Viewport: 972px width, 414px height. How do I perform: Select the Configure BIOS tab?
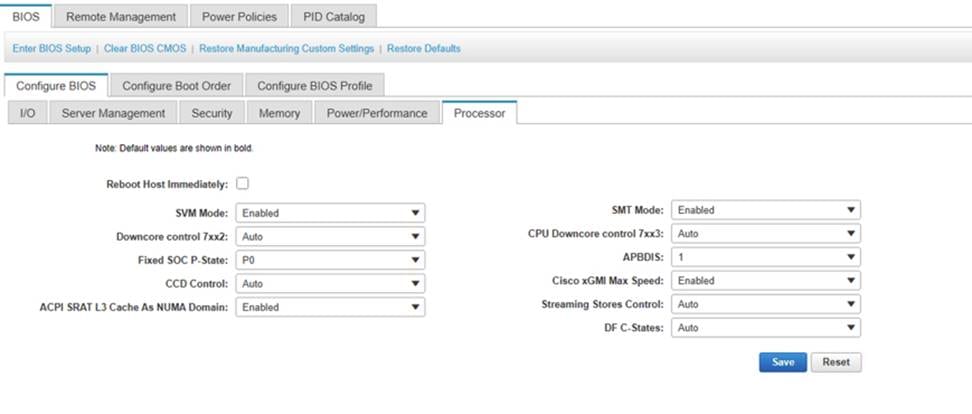(x=56, y=86)
